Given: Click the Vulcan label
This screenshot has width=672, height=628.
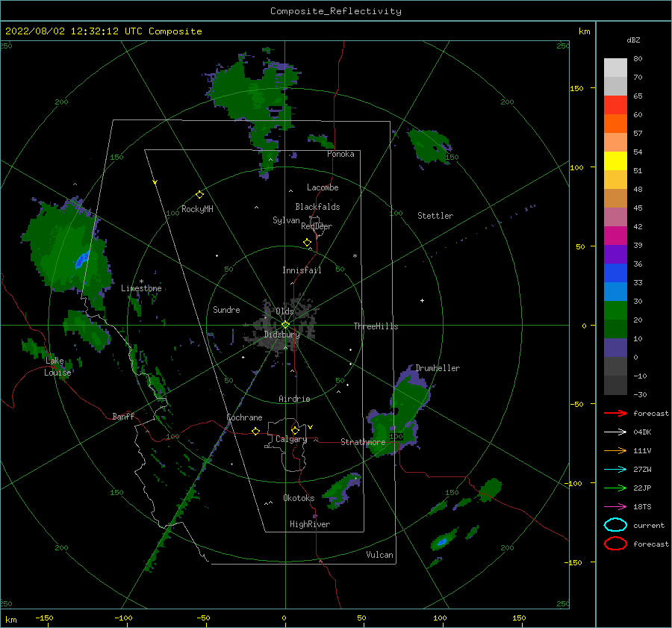Looking at the screenshot, I should [x=379, y=555].
